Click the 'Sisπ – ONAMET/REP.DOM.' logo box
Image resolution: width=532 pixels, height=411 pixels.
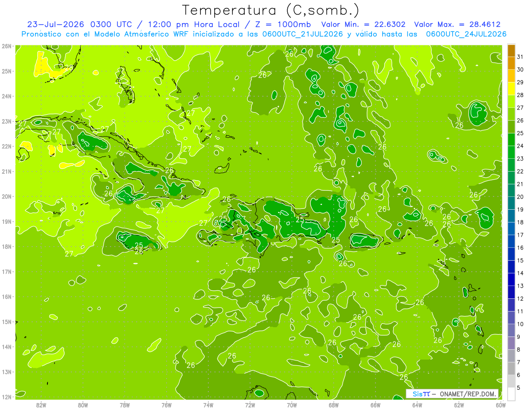pyautogui.click(x=452, y=394)
